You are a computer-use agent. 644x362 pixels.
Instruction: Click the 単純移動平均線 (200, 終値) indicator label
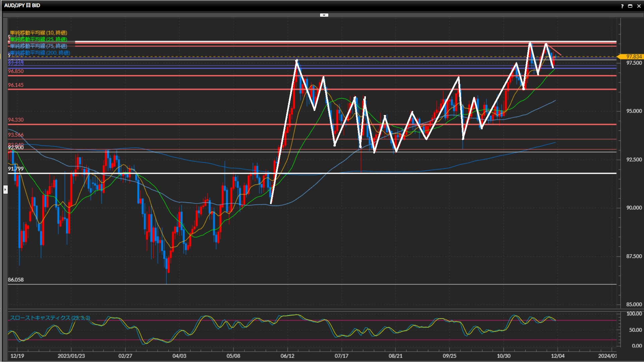tap(40, 53)
